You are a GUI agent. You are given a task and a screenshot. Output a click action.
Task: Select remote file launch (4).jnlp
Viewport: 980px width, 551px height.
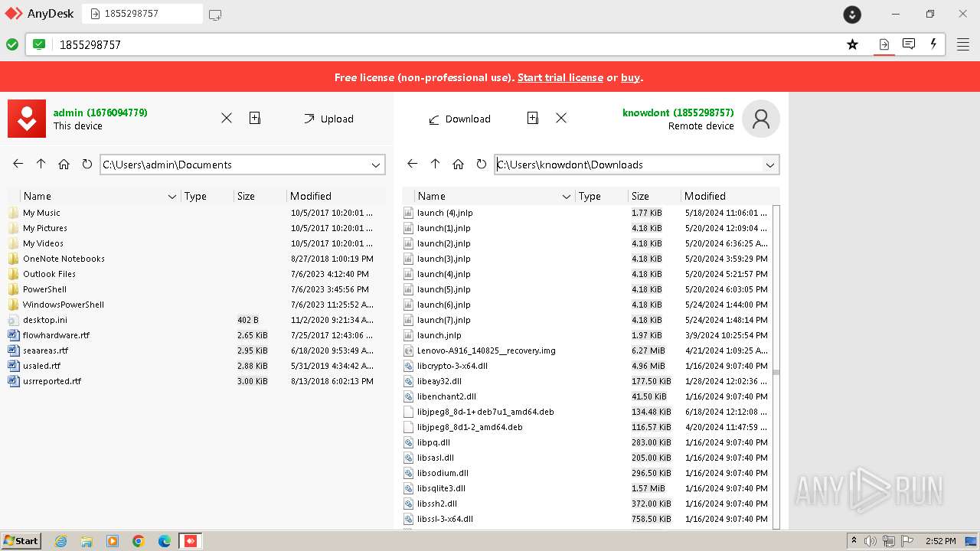point(443,213)
